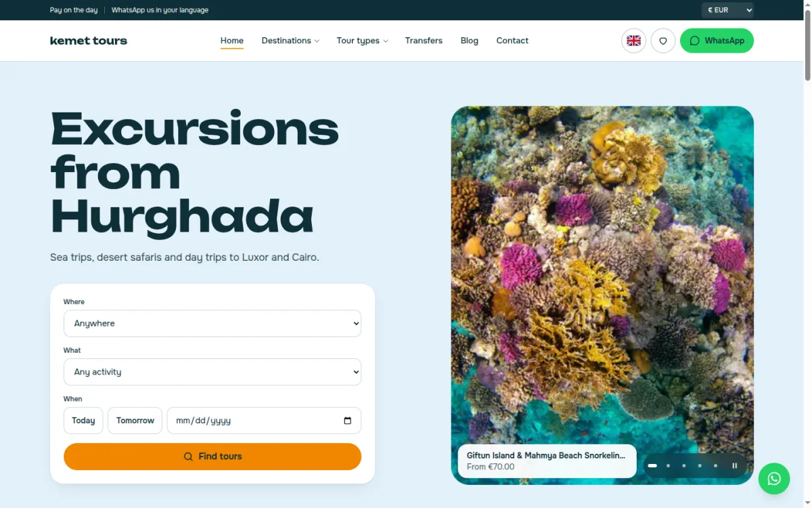Select the Today date button

[83, 421]
